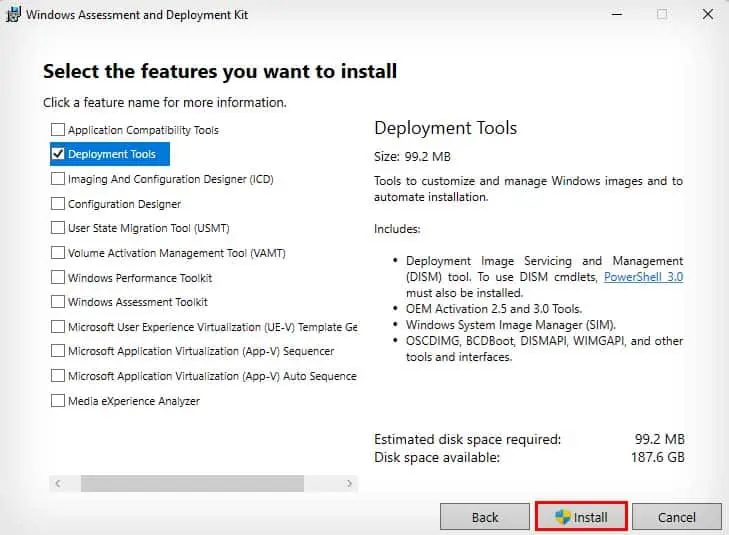
Task: Cancel the installation wizard
Action: tap(676, 516)
